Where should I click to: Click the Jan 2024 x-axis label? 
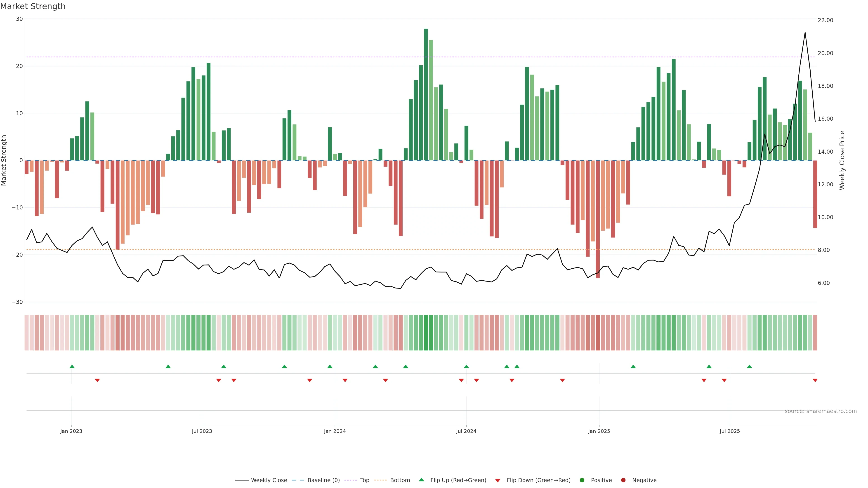pyautogui.click(x=335, y=431)
